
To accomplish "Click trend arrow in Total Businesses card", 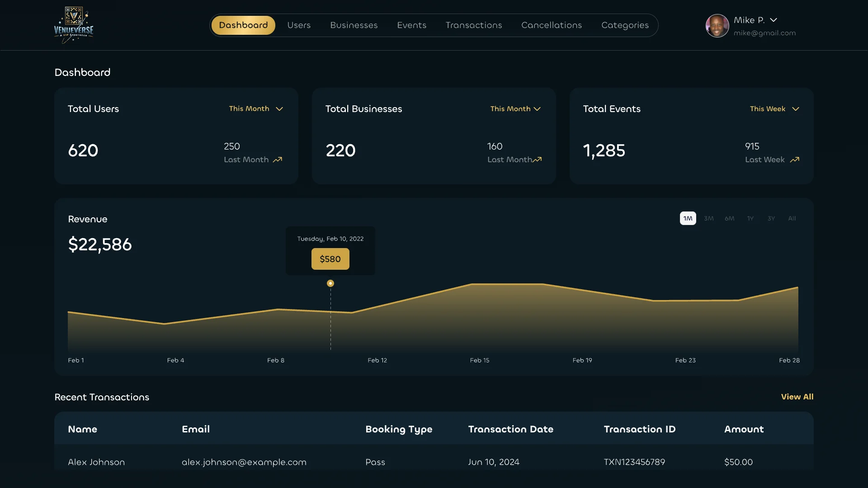I will tap(537, 160).
